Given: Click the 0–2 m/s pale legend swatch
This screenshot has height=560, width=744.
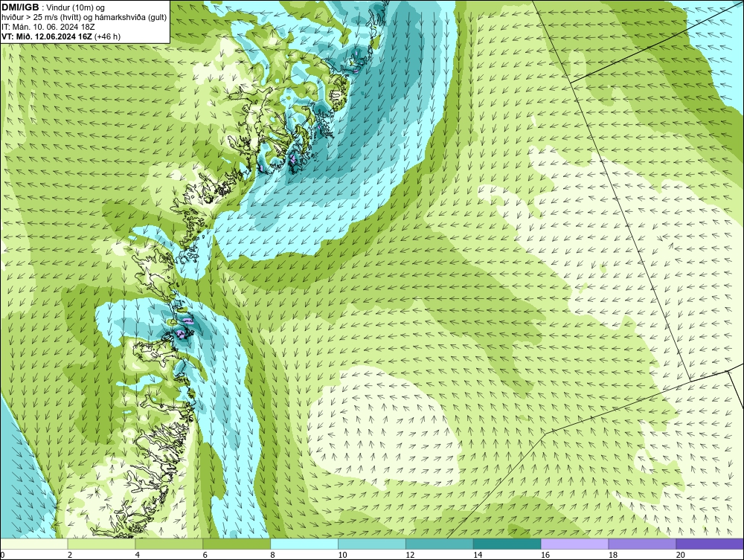Looking at the screenshot, I should 34,544.
